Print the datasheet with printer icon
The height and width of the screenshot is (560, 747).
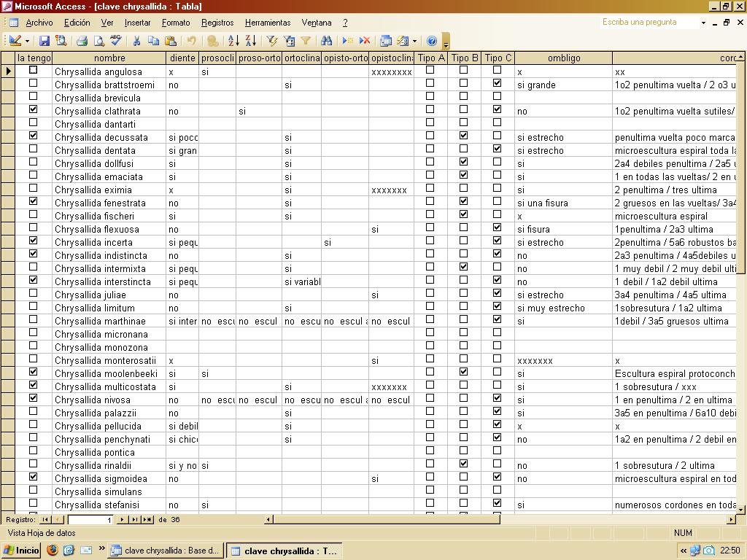click(x=82, y=41)
